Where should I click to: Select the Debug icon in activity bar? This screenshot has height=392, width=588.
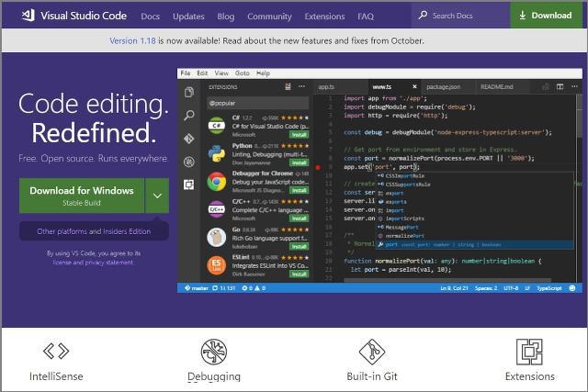[x=189, y=162]
